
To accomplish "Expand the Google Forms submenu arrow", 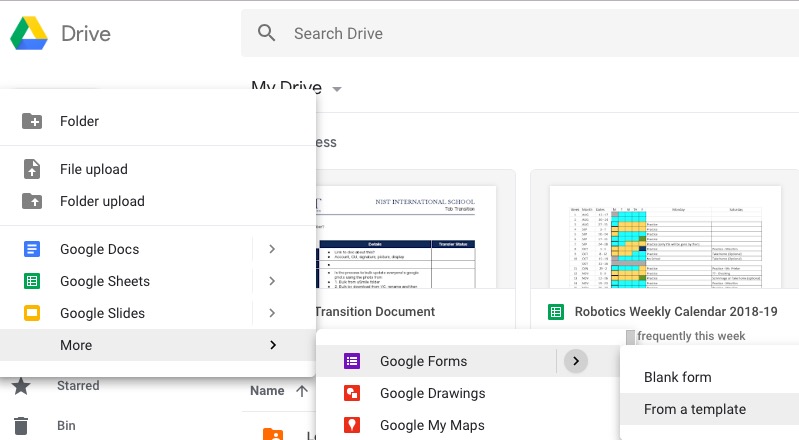I will coord(576,361).
